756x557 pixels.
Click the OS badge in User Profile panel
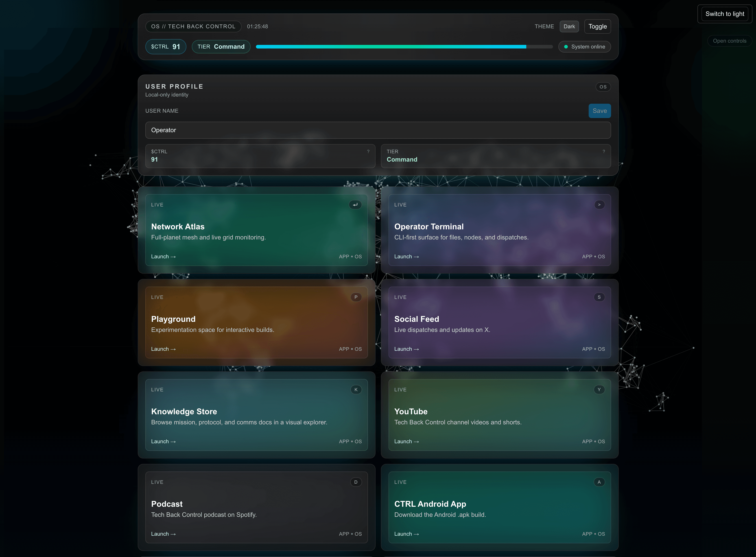pos(603,87)
